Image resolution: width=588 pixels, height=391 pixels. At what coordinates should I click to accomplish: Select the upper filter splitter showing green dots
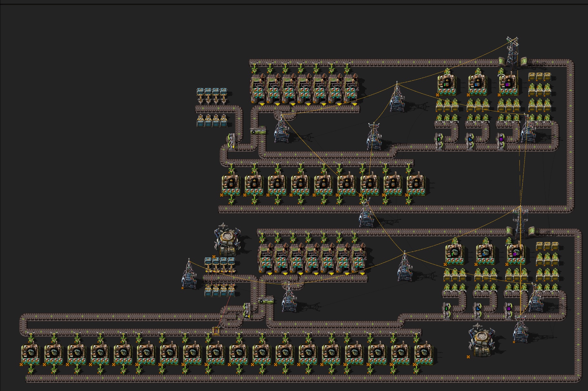pyautogui.click(x=439, y=142)
